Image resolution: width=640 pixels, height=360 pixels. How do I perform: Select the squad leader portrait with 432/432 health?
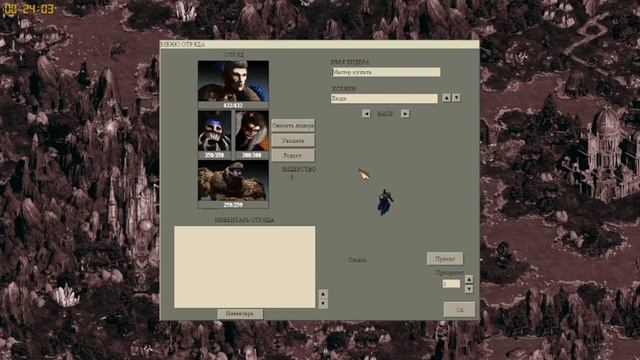[x=233, y=81]
